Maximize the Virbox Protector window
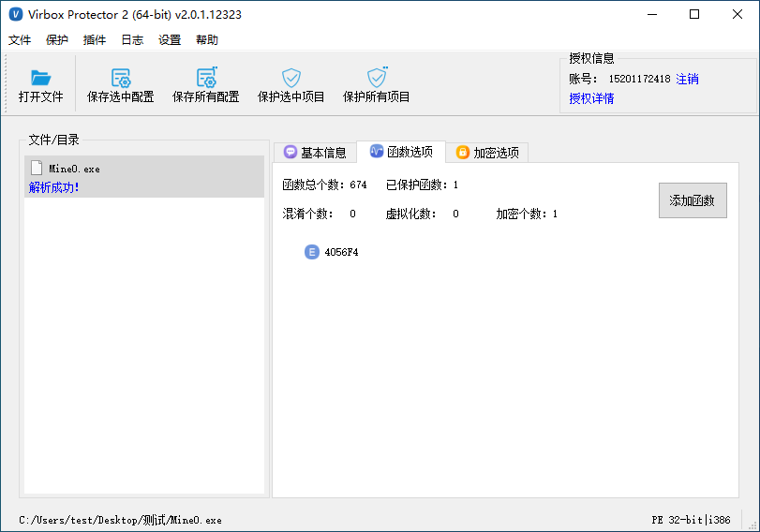Screen dimensions: 760x532 click(694, 15)
